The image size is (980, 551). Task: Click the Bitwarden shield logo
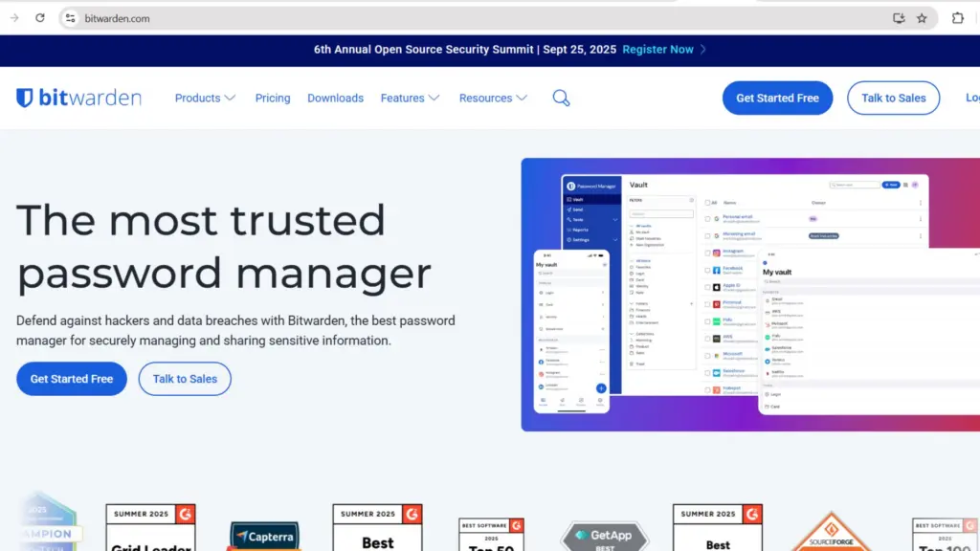pyautogui.click(x=24, y=98)
